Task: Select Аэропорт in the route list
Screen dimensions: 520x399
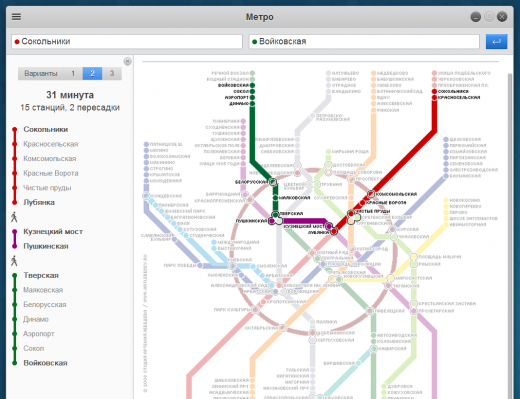Action: click(39, 334)
